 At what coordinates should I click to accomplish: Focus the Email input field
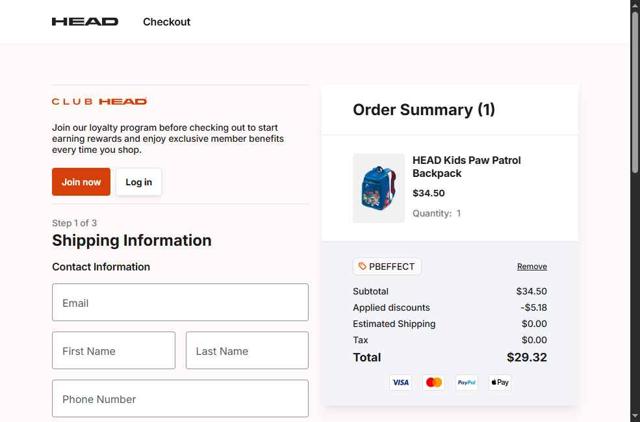(180, 302)
